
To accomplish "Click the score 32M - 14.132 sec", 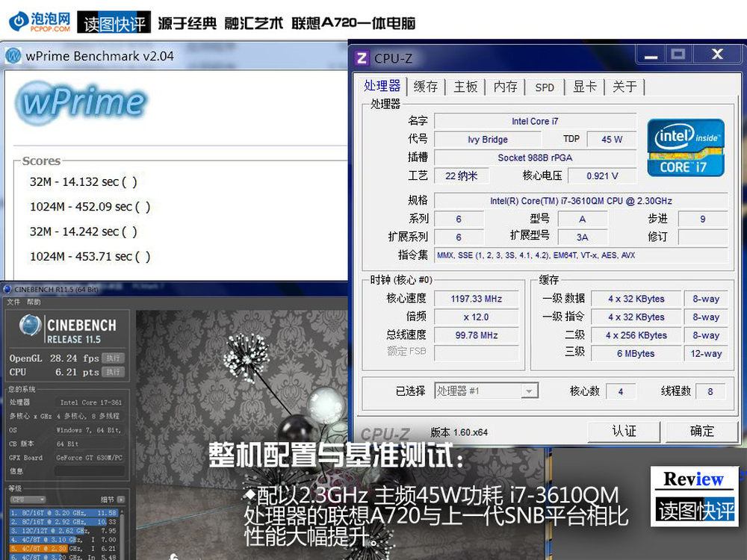I will pos(84,182).
